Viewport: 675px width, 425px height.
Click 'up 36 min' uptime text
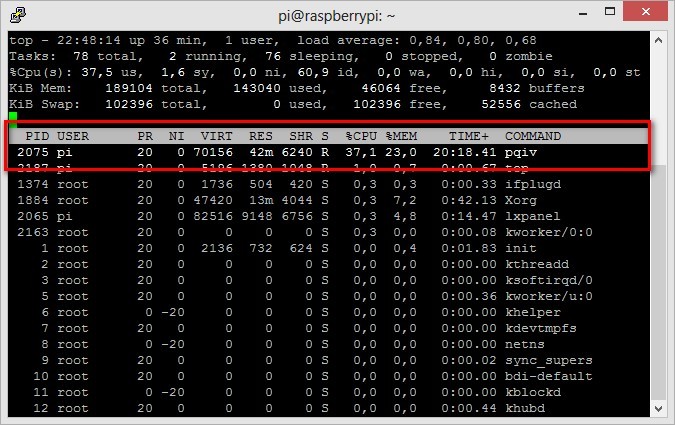point(168,40)
